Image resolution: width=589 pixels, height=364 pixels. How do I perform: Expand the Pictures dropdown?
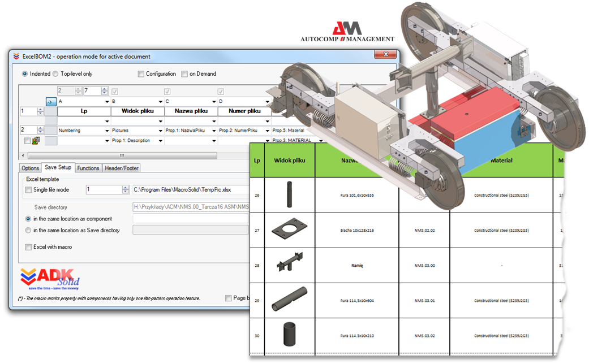point(160,131)
